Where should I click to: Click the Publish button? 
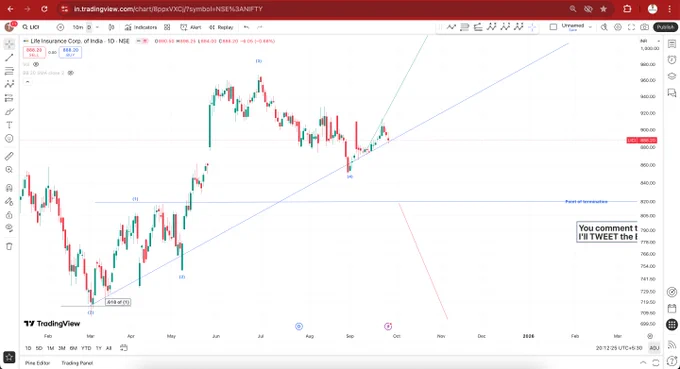click(665, 27)
